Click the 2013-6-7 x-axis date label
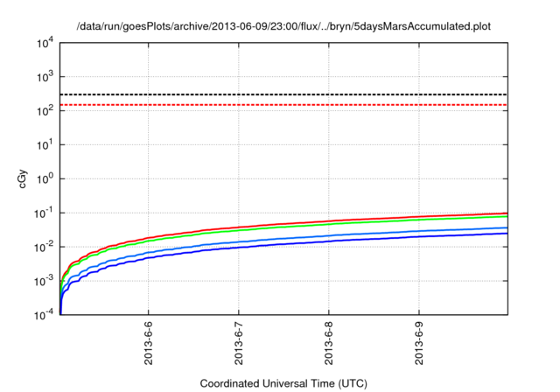 pos(239,343)
